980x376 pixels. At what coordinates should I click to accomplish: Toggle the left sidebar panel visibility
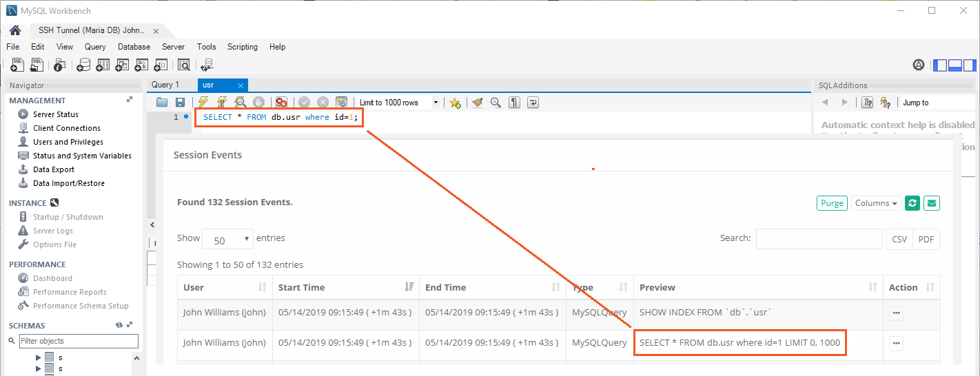[x=940, y=65]
